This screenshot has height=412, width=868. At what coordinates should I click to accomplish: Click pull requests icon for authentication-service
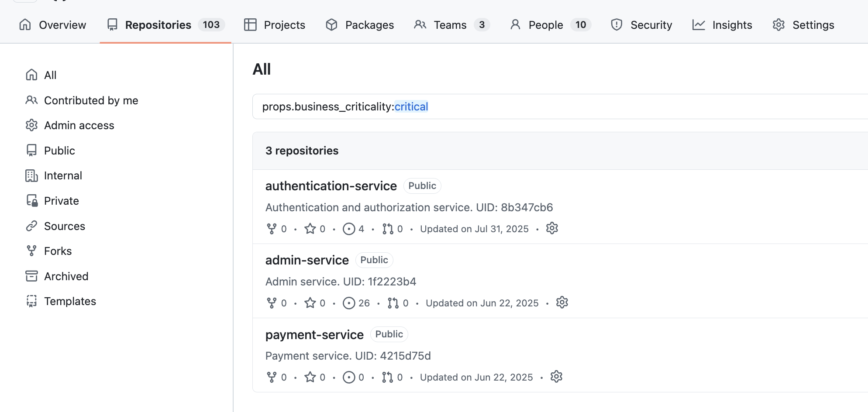(x=387, y=229)
